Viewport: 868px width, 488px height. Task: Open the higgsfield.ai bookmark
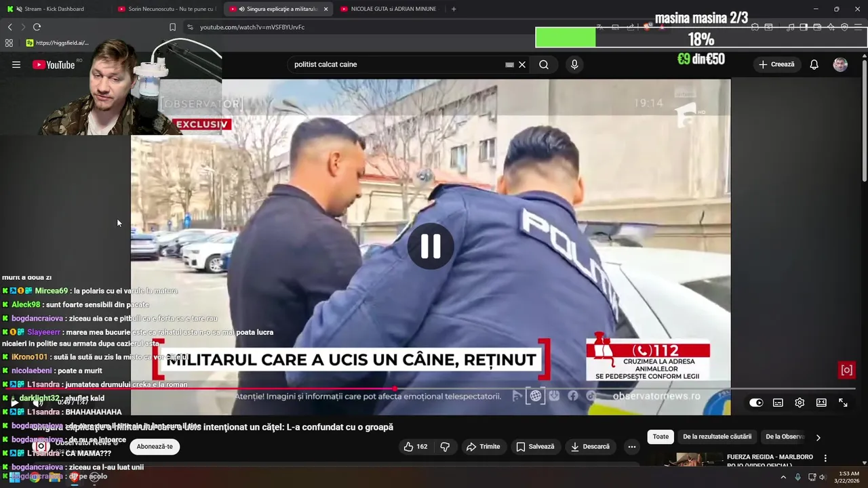pyautogui.click(x=58, y=43)
